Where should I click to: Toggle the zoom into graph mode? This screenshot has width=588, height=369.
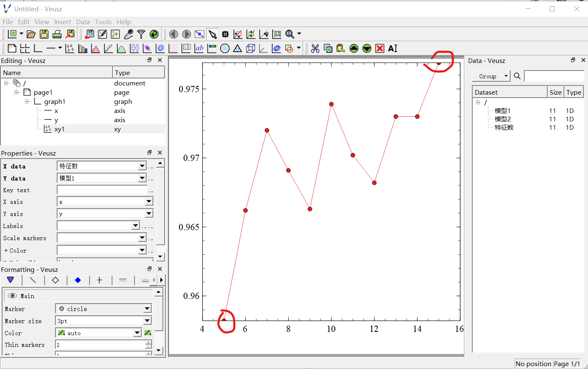click(238, 34)
